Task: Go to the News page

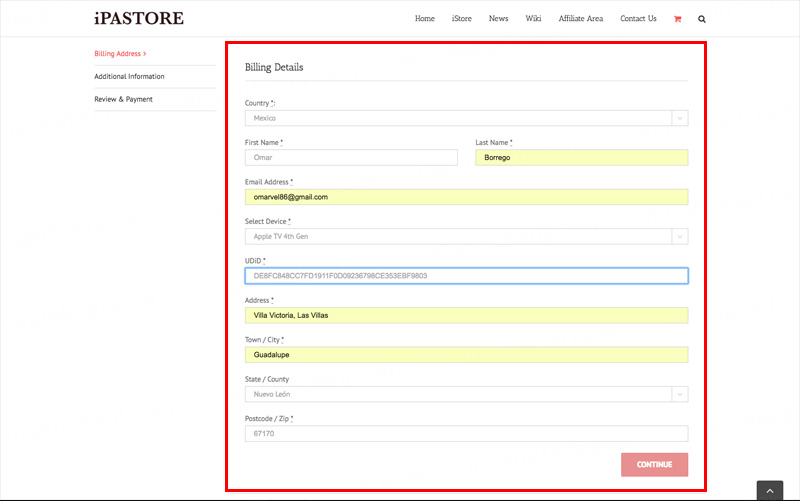Action: pos(498,18)
